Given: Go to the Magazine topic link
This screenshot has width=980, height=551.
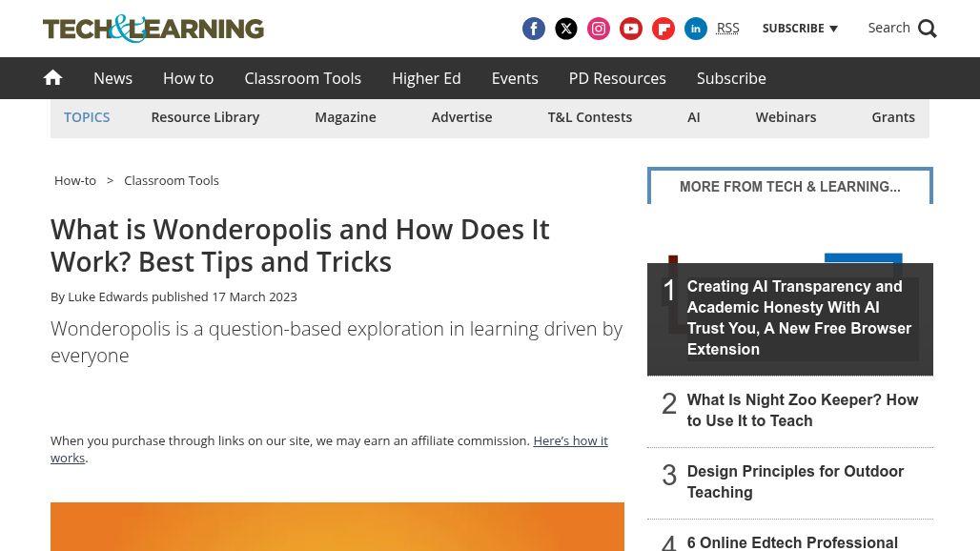Looking at the screenshot, I should tap(346, 117).
